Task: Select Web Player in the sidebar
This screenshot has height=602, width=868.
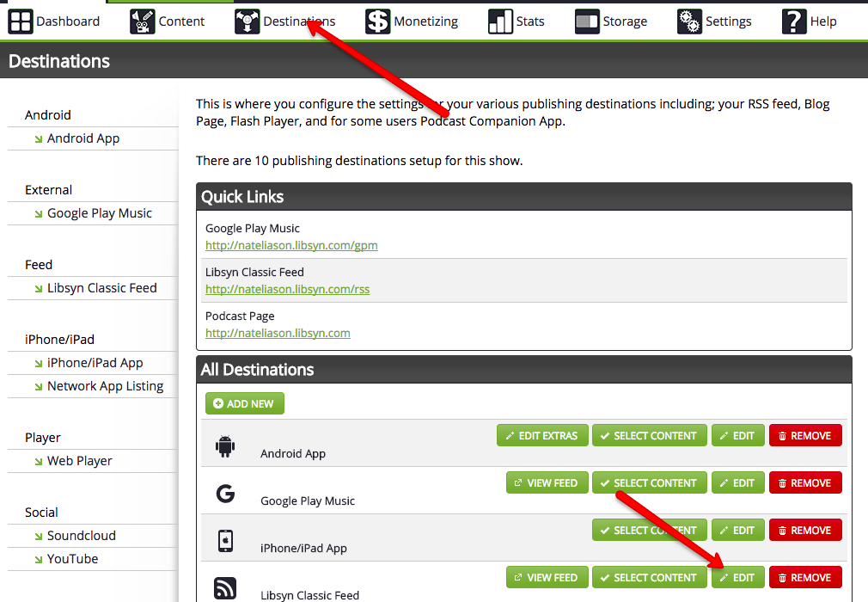Action: click(79, 461)
